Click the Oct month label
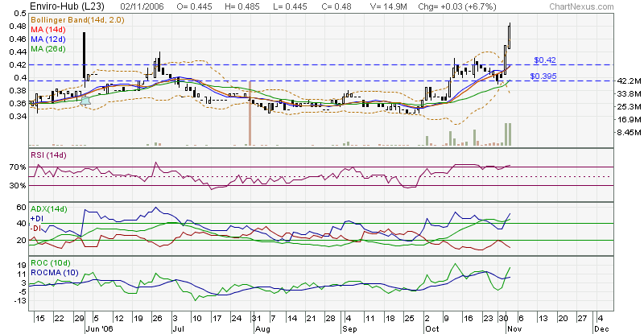Image resolution: width=644 pixels, height=334 pixels. [x=432, y=329]
